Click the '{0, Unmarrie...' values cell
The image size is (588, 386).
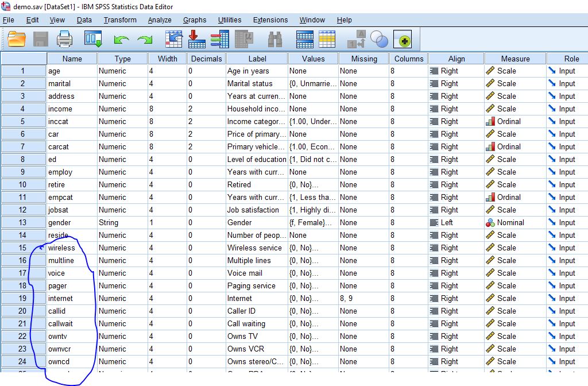[x=313, y=83]
